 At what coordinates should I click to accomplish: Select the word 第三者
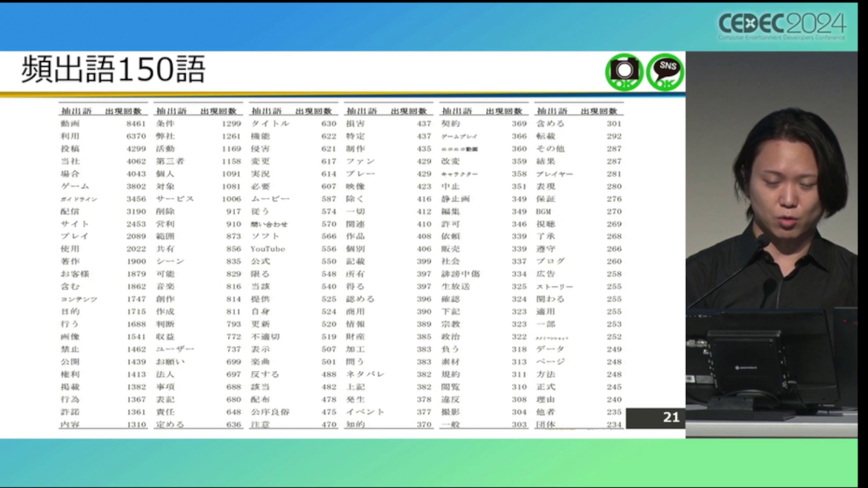170,161
